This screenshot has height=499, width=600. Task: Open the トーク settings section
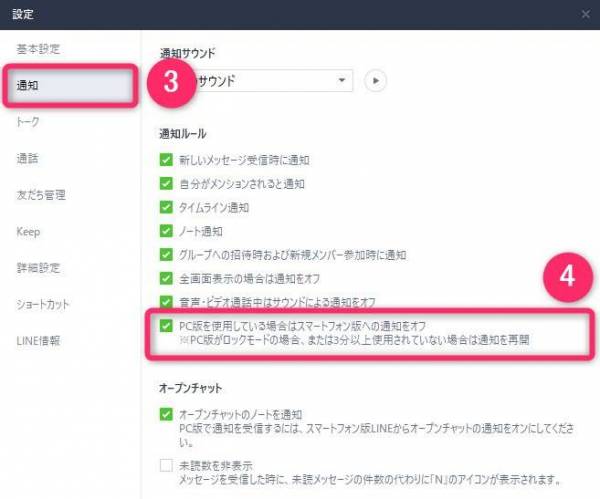pyautogui.click(x=28, y=122)
